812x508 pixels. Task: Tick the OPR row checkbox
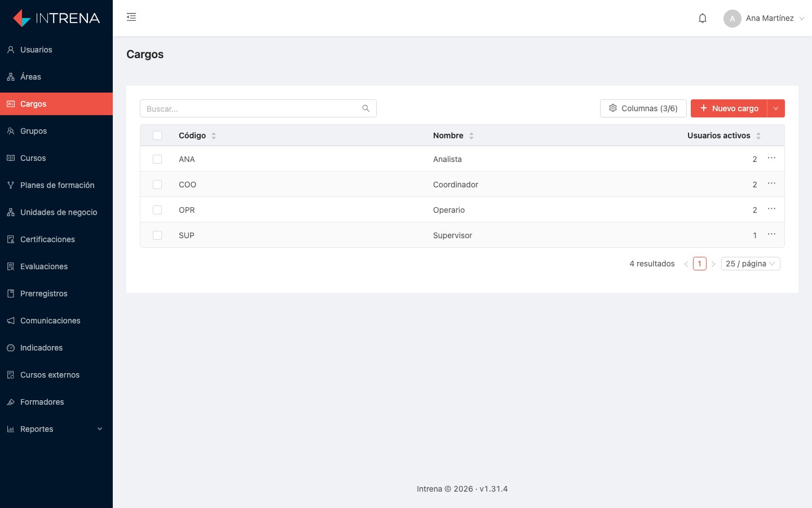[x=157, y=210]
